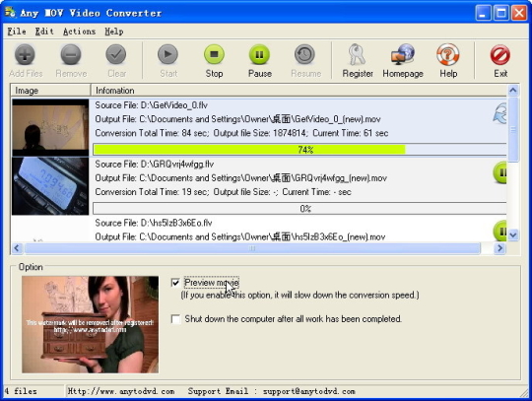Stop the conversion with the Stop icon
The height and width of the screenshot is (401, 532).
coord(214,54)
